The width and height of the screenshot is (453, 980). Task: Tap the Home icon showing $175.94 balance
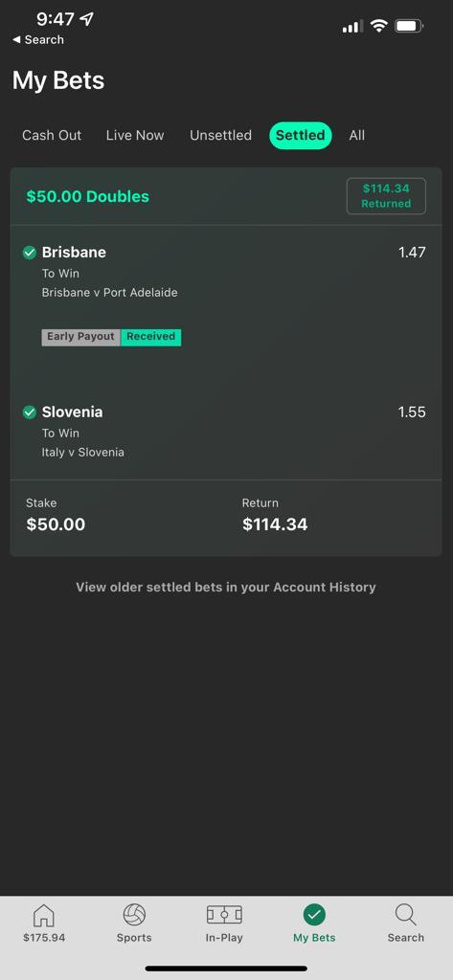click(x=44, y=916)
